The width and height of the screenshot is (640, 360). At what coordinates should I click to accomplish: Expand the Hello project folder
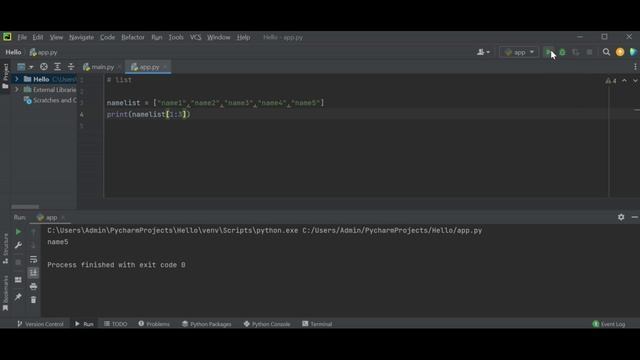pyautogui.click(x=17, y=79)
